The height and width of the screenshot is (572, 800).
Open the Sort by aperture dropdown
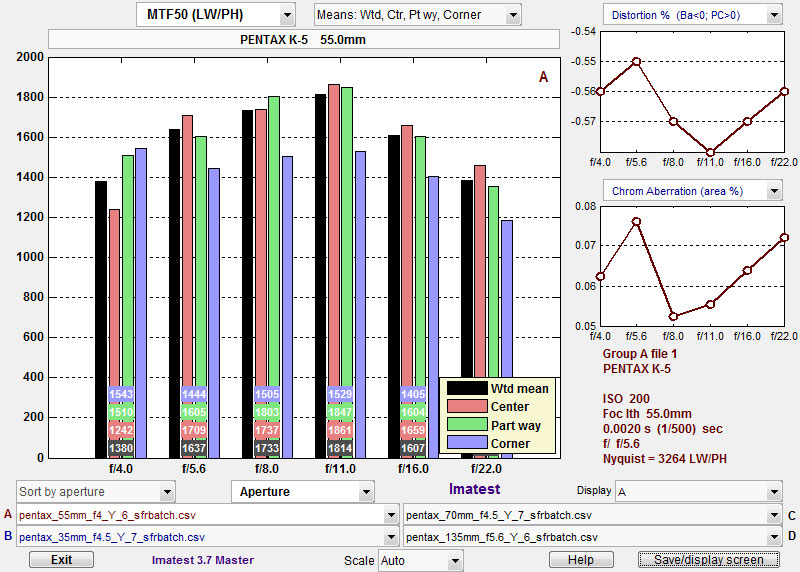(95, 492)
